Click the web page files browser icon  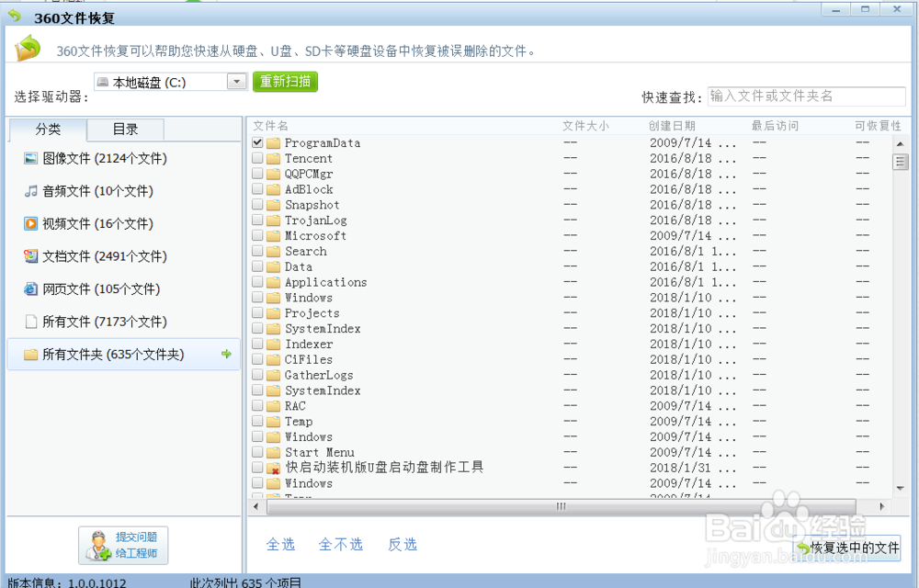pos(30,288)
